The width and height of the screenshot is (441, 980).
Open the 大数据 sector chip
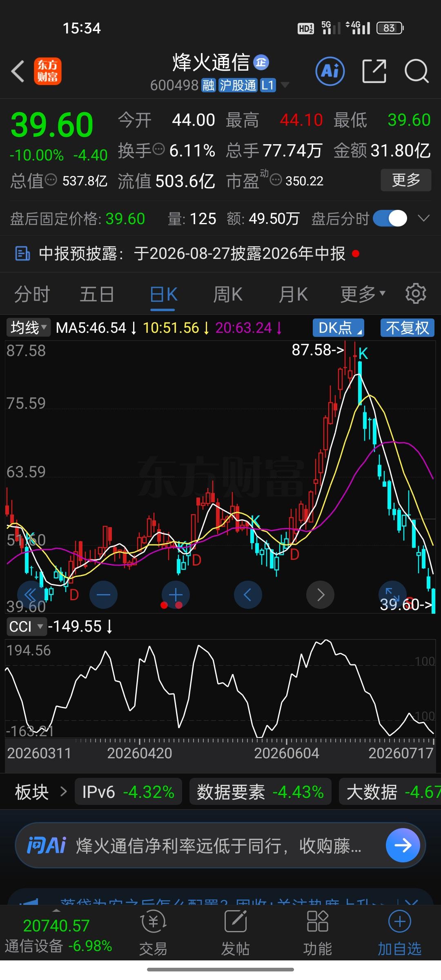point(390,792)
